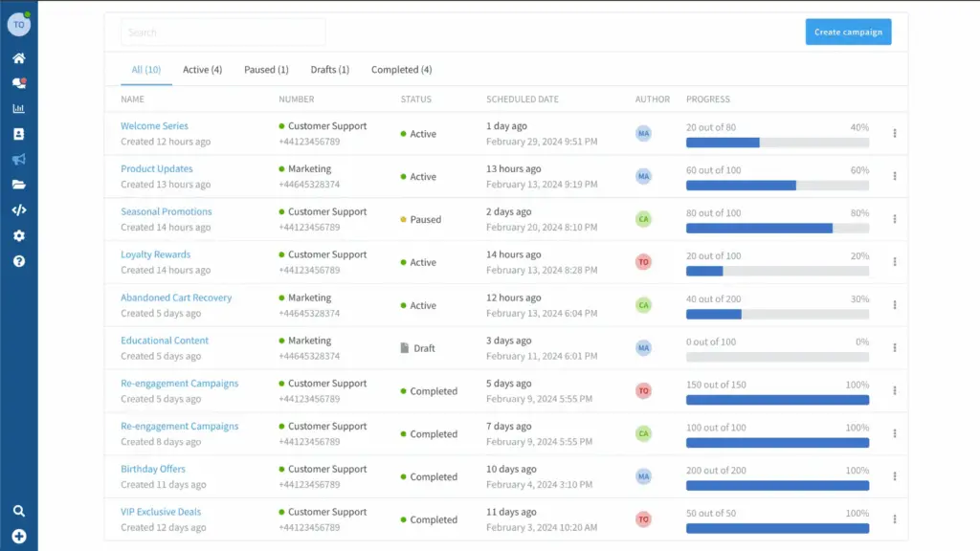Click the help question mark icon
The image size is (980, 551).
18,261
